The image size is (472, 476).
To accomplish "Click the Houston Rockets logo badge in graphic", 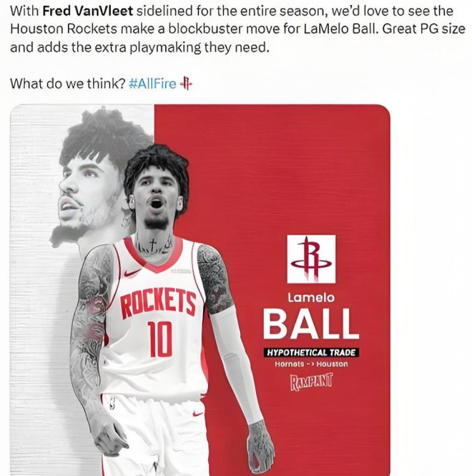I will pos(311,258).
